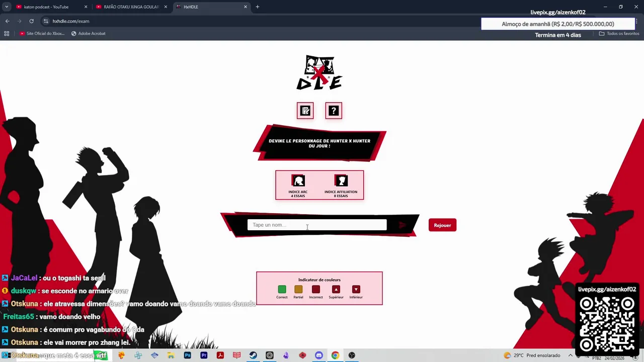
Task: Click the orange Partiel color swatch
Action: click(x=298, y=289)
